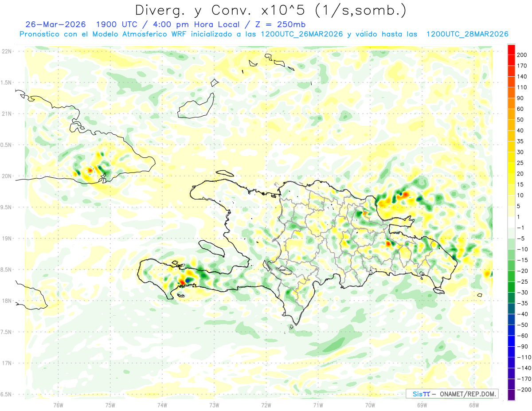Click the orange hotspot over eastern Cuba
Screen dimensions: 532x411
click(90, 170)
